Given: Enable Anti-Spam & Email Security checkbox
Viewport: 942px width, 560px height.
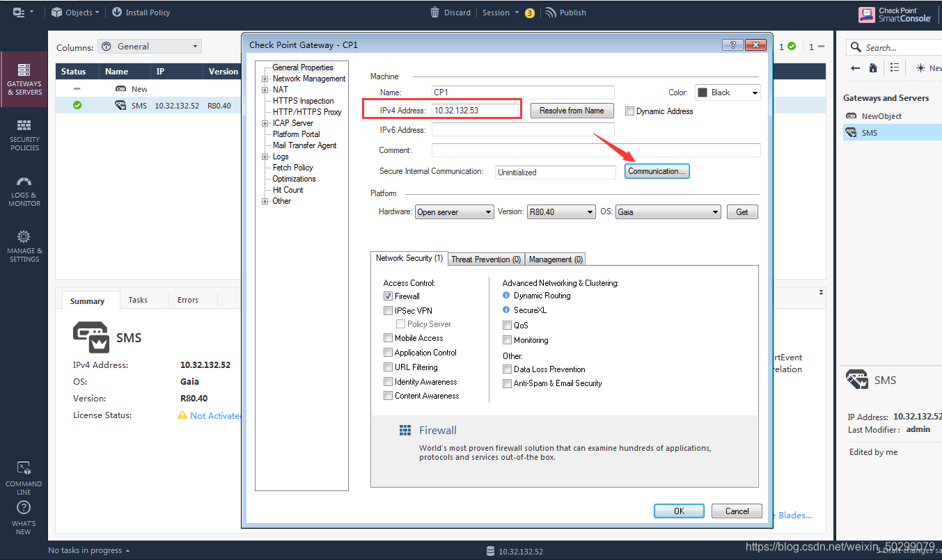Looking at the screenshot, I should pos(507,383).
